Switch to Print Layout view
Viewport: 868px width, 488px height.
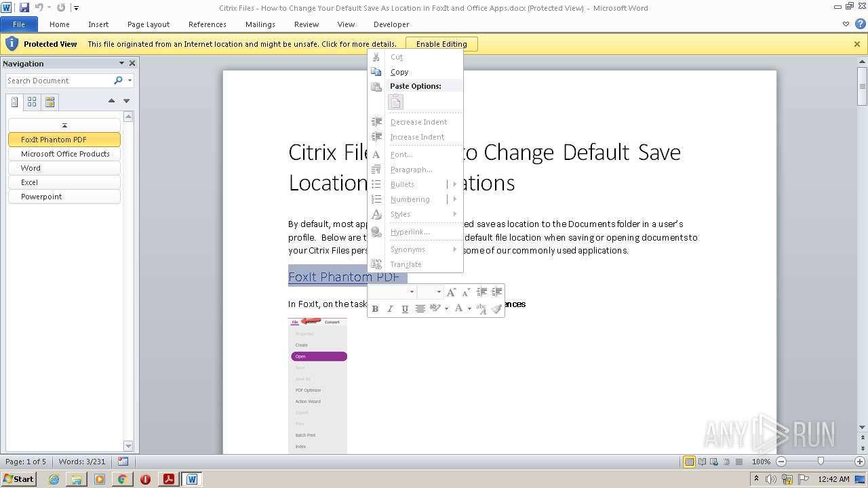coord(690,462)
